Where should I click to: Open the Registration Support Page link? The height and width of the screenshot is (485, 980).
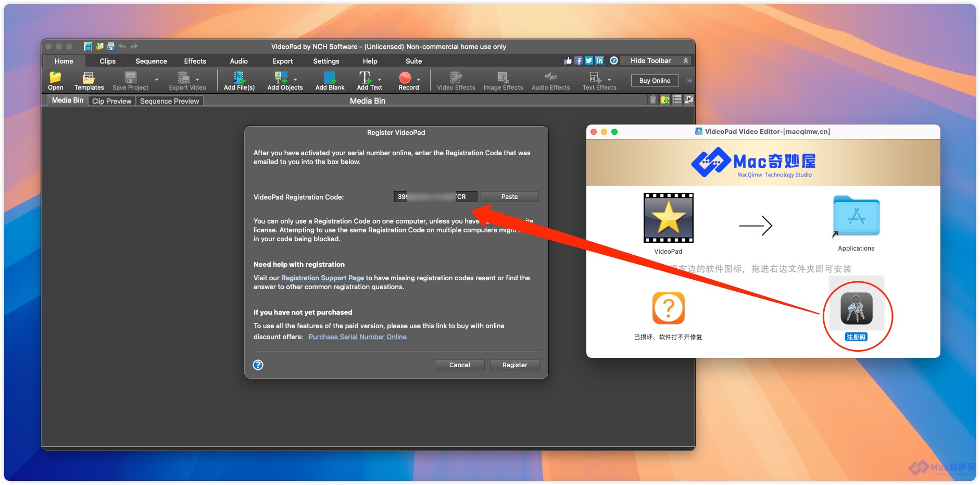pyautogui.click(x=322, y=278)
